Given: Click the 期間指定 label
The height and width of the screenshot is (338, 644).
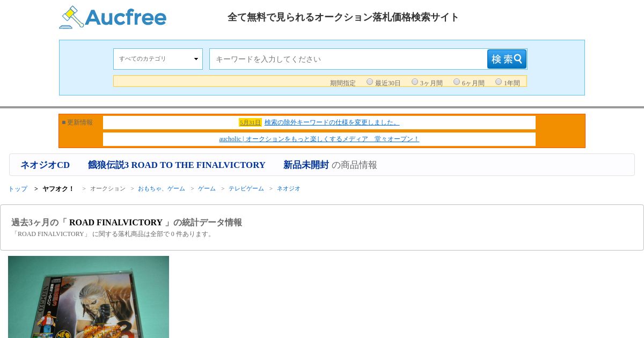Looking at the screenshot, I should [x=342, y=83].
